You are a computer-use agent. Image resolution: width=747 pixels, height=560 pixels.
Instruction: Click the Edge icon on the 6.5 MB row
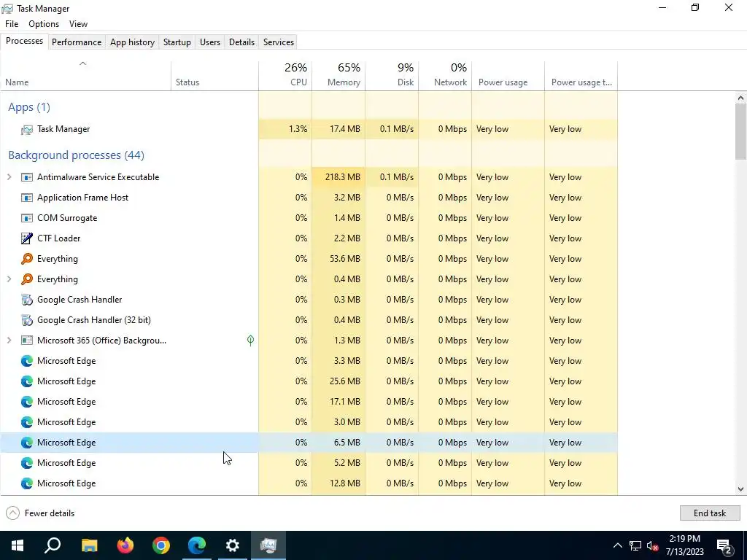click(27, 443)
